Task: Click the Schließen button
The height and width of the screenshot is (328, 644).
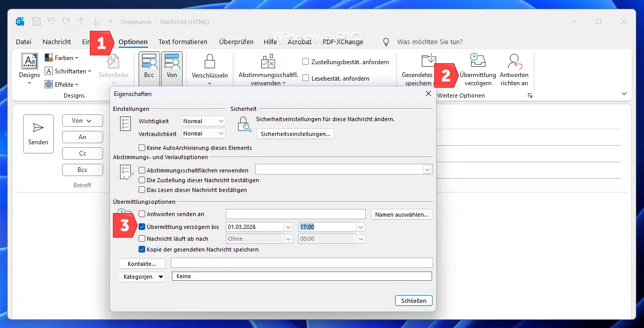Action: 414,301
